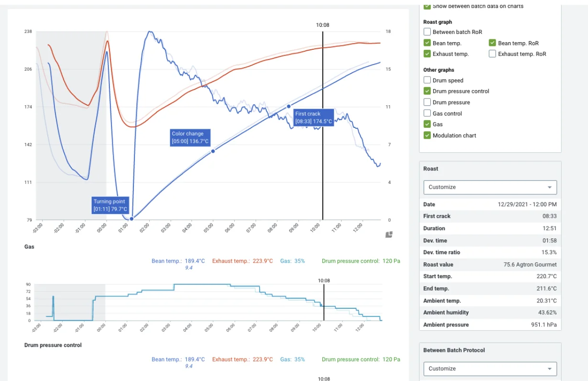Click the Gas 35% legend value

point(293,261)
